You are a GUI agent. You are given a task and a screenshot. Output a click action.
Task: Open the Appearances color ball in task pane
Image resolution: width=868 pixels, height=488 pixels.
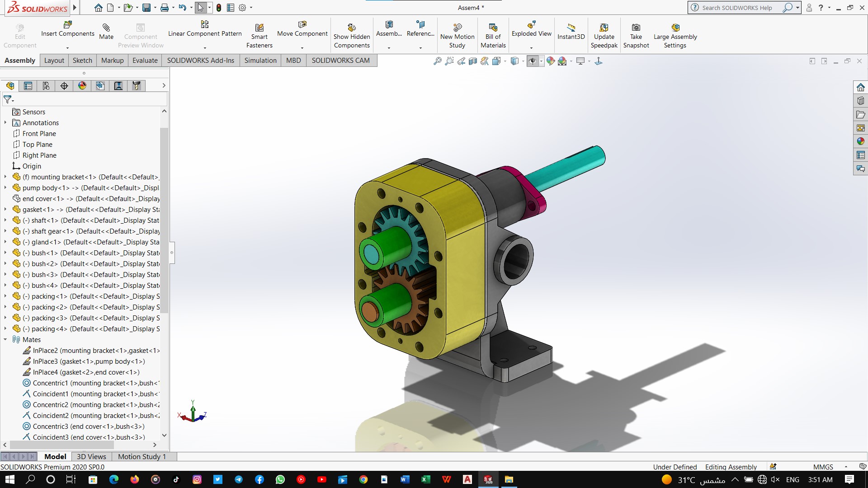click(860, 141)
